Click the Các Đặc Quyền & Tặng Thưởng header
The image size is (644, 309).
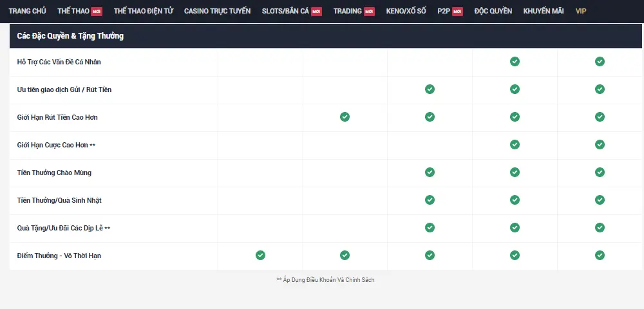pyautogui.click(x=70, y=36)
